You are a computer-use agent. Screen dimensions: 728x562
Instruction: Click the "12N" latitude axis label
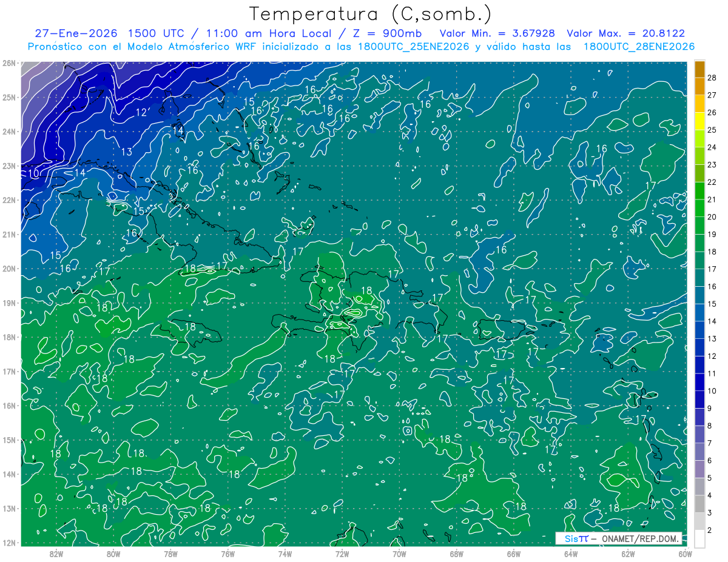tap(8, 542)
